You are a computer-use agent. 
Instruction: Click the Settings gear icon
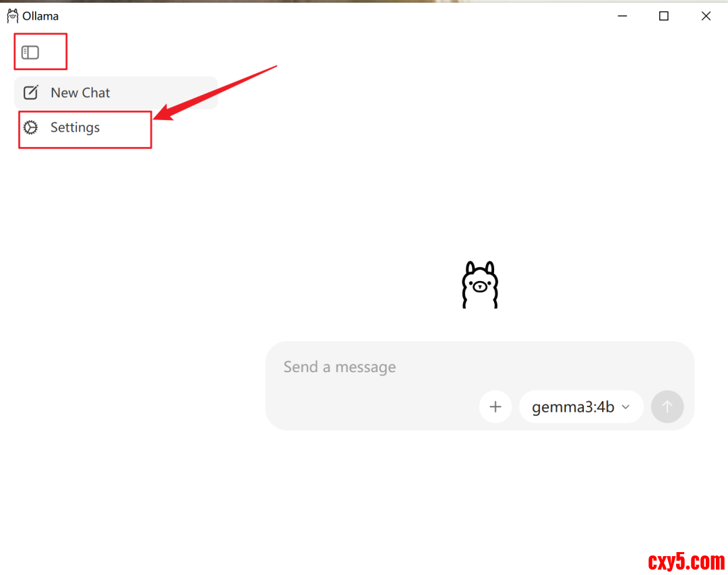click(31, 127)
